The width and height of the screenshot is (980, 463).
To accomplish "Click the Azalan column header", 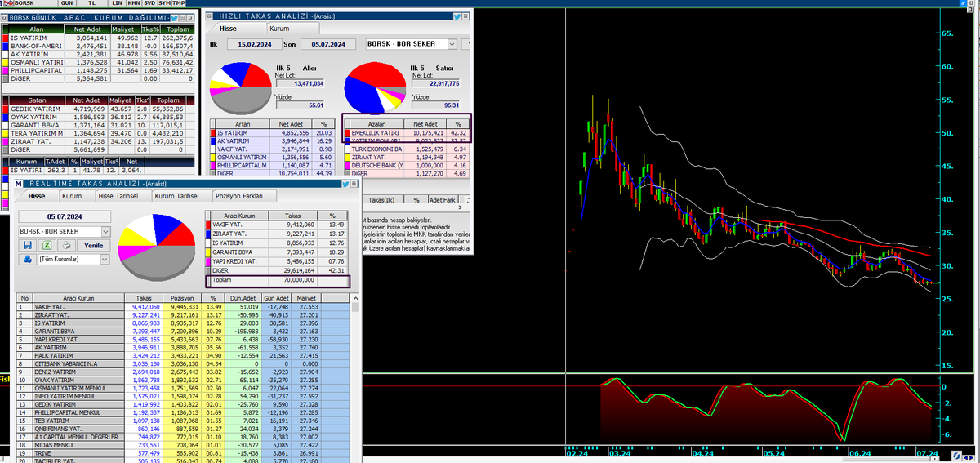I will point(376,124).
